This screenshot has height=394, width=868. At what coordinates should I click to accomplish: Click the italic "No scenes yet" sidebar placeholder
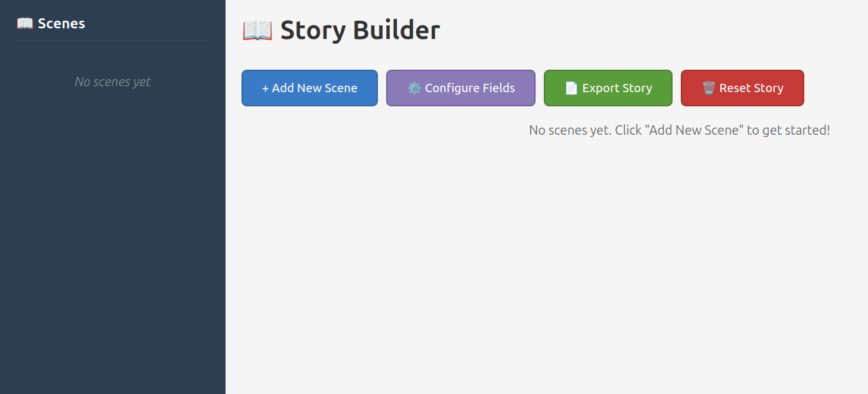point(112,82)
